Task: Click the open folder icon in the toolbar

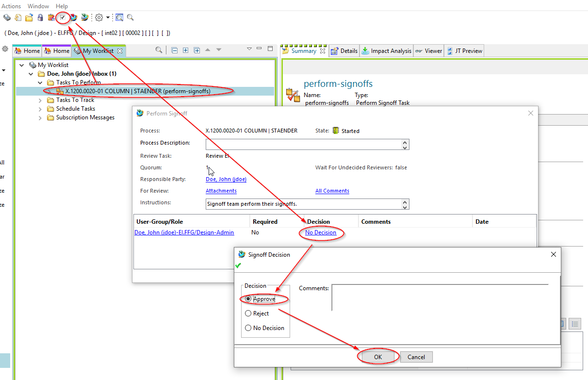Action: pos(29,17)
